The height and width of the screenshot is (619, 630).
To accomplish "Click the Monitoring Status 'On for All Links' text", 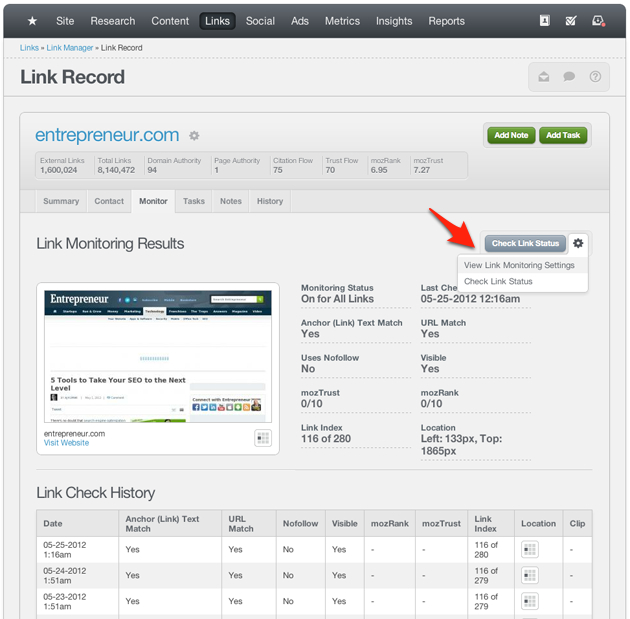I will tap(338, 298).
